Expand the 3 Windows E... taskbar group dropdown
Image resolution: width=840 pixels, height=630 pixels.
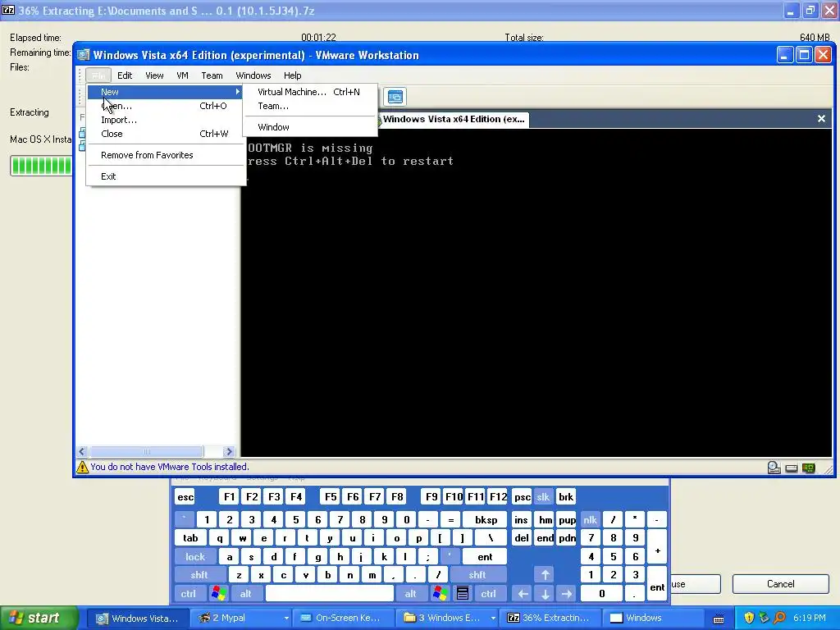click(x=493, y=619)
